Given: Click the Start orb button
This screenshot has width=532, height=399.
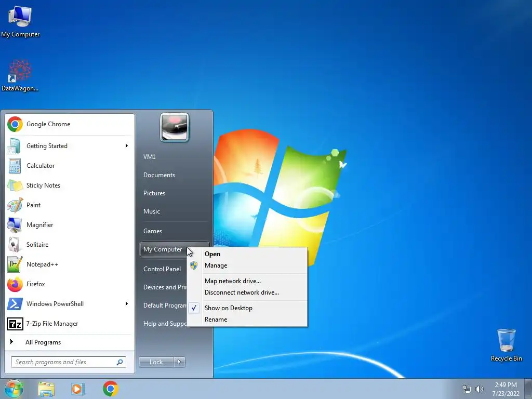Looking at the screenshot, I should (x=14, y=389).
